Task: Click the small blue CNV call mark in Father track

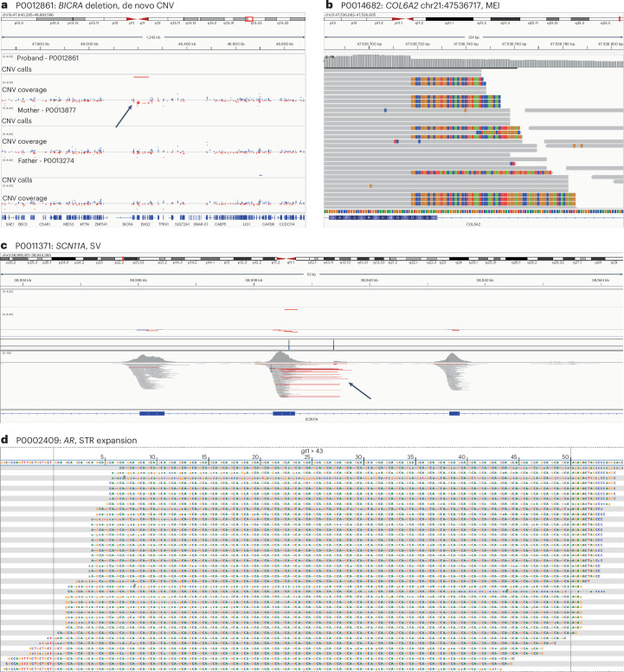Action: click(x=260, y=174)
